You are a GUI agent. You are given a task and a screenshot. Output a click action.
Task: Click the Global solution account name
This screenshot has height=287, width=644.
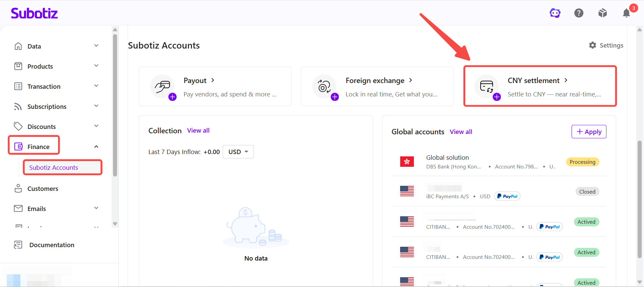[447, 157]
